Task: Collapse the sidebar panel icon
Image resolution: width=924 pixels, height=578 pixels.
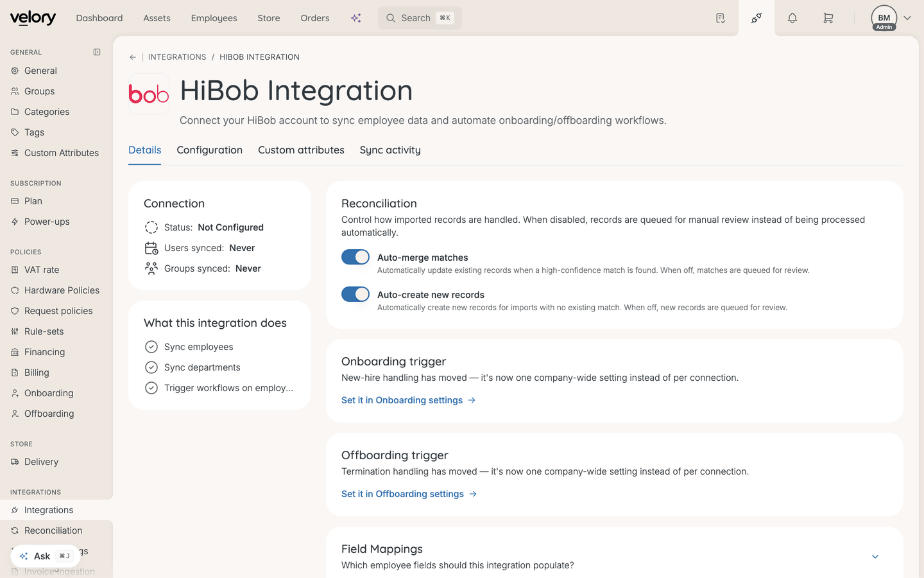Action: [x=97, y=52]
